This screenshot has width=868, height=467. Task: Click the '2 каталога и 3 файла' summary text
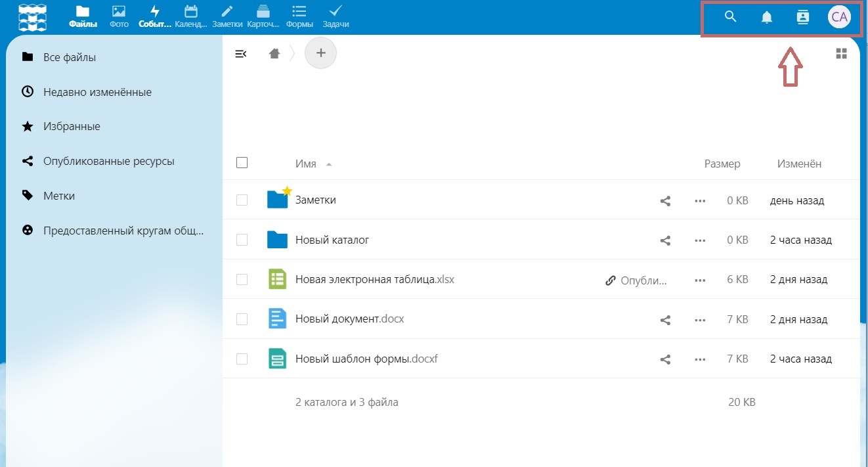[347, 401]
